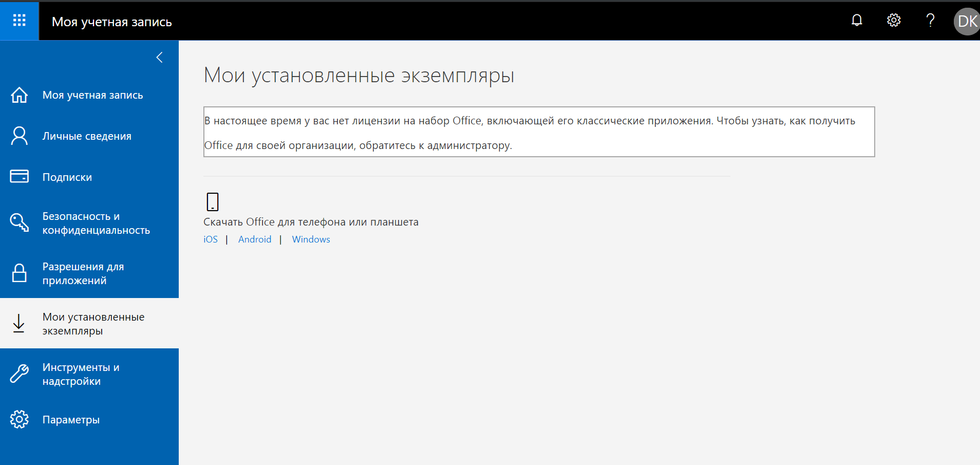The width and height of the screenshot is (980, 465).
Task: Click the header title Моя учетная запись
Action: 112,22
